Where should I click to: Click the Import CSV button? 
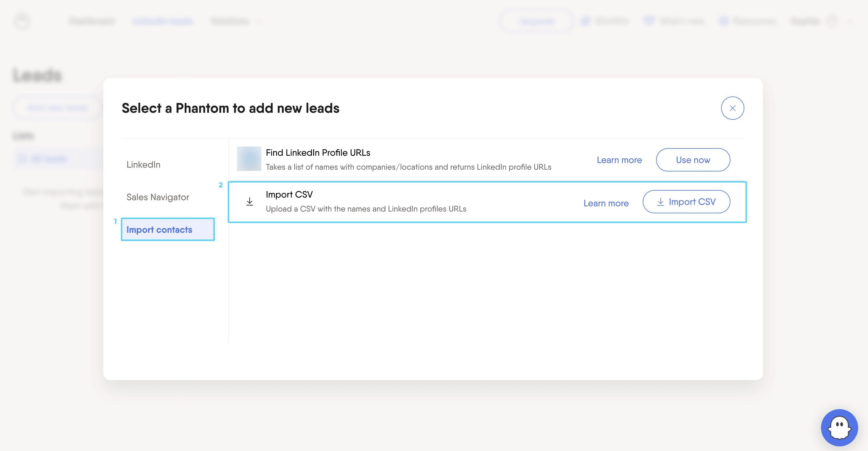tap(686, 202)
